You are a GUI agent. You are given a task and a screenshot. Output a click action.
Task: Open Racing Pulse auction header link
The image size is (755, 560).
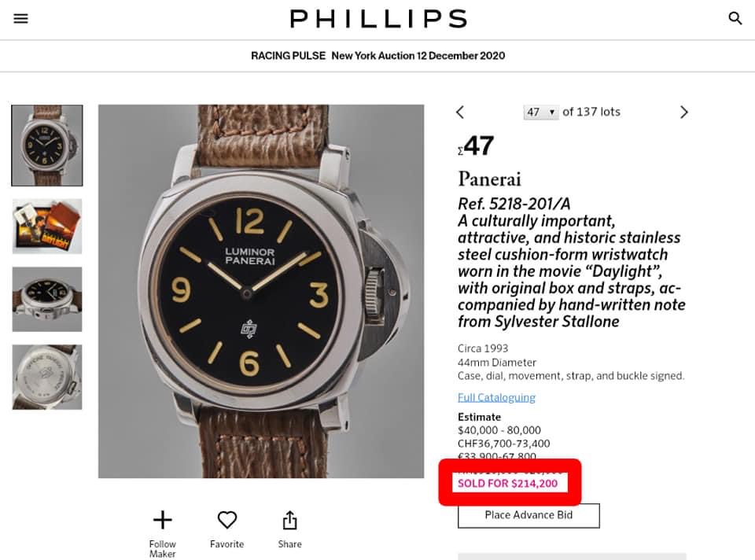tap(377, 56)
